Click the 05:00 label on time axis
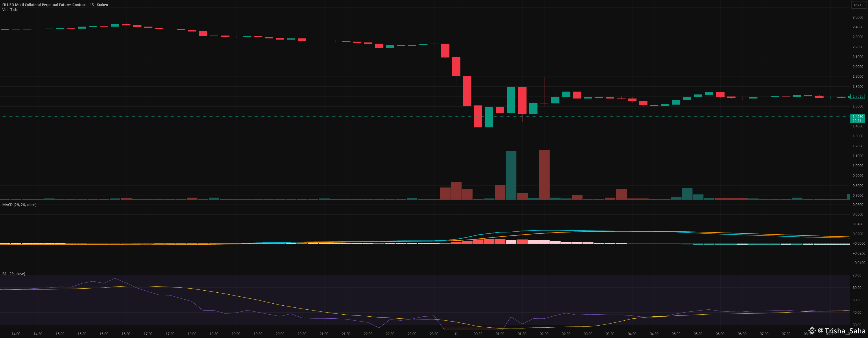The image size is (868, 338). point(675,334)
